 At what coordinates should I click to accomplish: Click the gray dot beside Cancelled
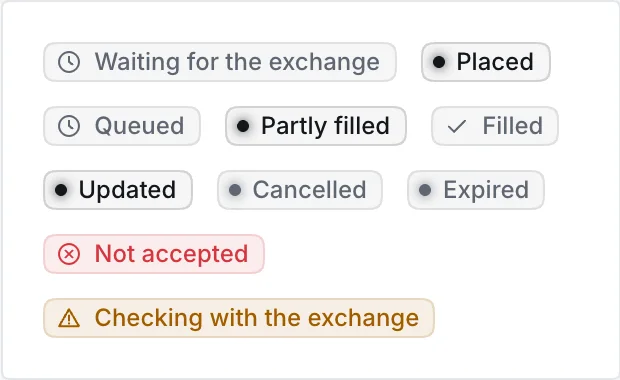(x=235, y=190)
